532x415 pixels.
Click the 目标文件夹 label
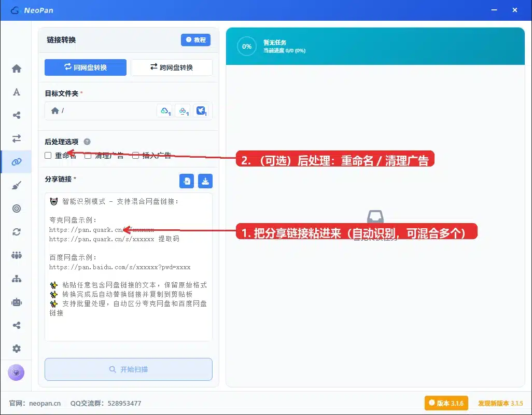point(61,93)
